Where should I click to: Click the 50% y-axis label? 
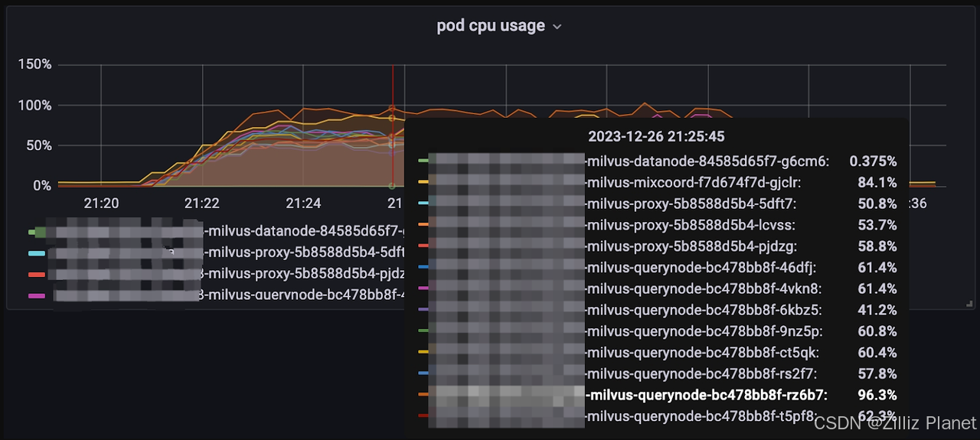(38, 145)
